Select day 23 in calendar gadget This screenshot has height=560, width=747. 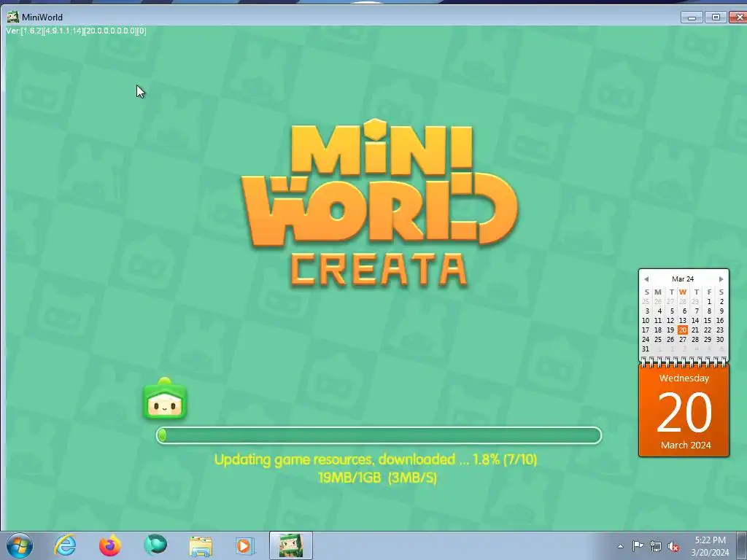[x=720, y=330]
